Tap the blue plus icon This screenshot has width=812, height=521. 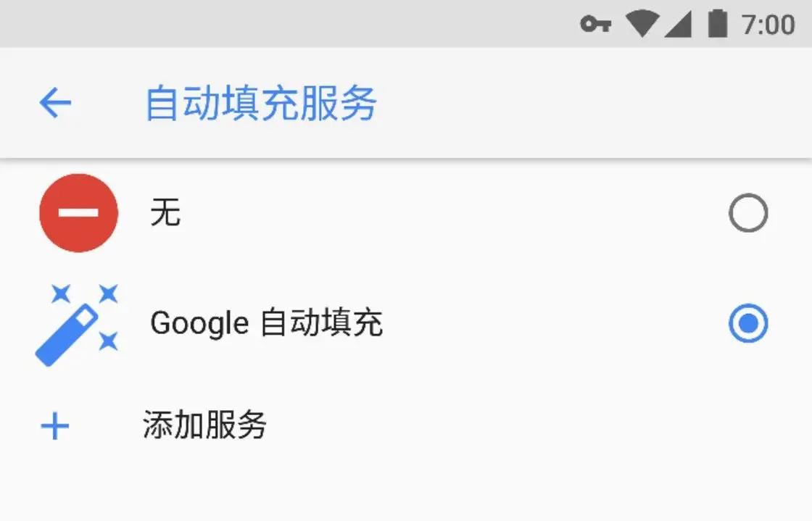pos(55,426)
